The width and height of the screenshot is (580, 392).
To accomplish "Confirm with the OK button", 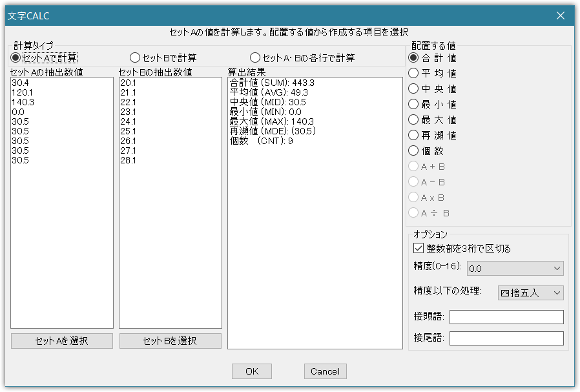I will tap(252, 371).
